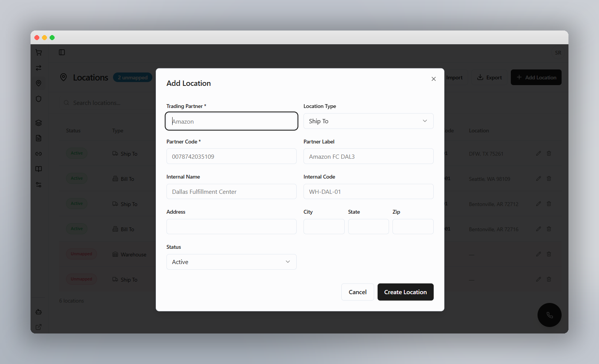
Task: Click the Create Location button
Action: (x=405, y=292)
